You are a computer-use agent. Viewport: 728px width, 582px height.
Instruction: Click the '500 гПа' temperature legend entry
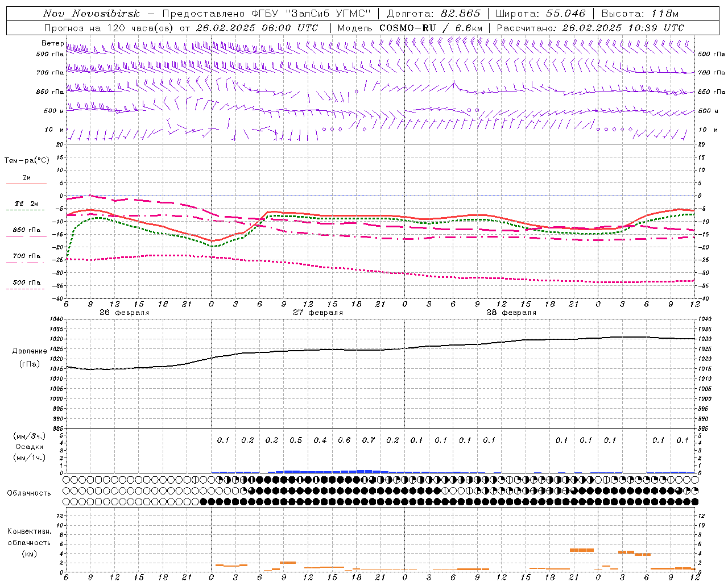[27, 282]
